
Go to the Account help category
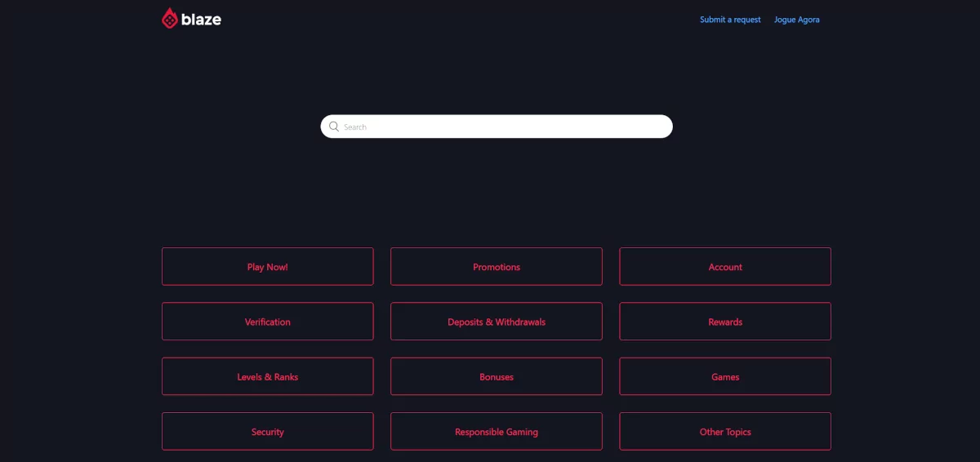pos(725,267)
